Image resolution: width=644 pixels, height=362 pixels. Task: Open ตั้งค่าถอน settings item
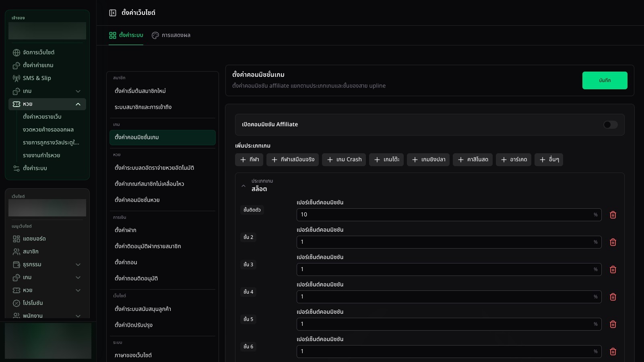point(163,263)
